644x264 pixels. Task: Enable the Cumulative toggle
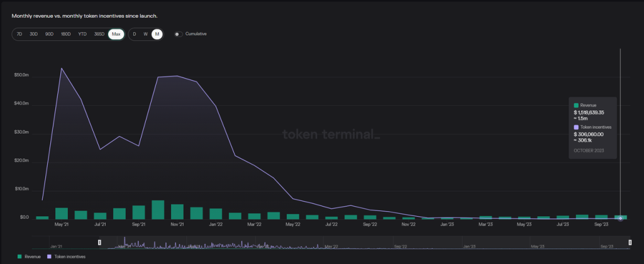[x=178, y=34]
